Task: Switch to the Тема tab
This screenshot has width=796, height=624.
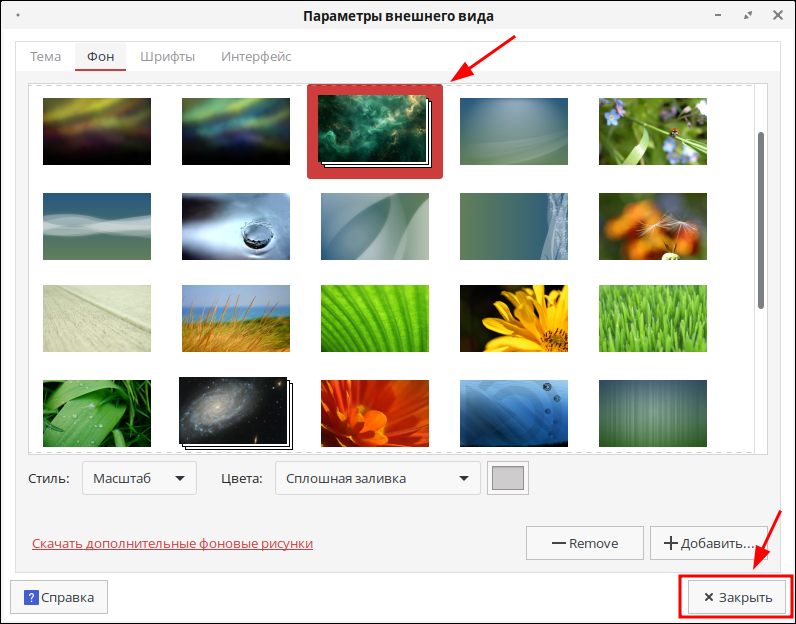Action: [x=45, y=56]
